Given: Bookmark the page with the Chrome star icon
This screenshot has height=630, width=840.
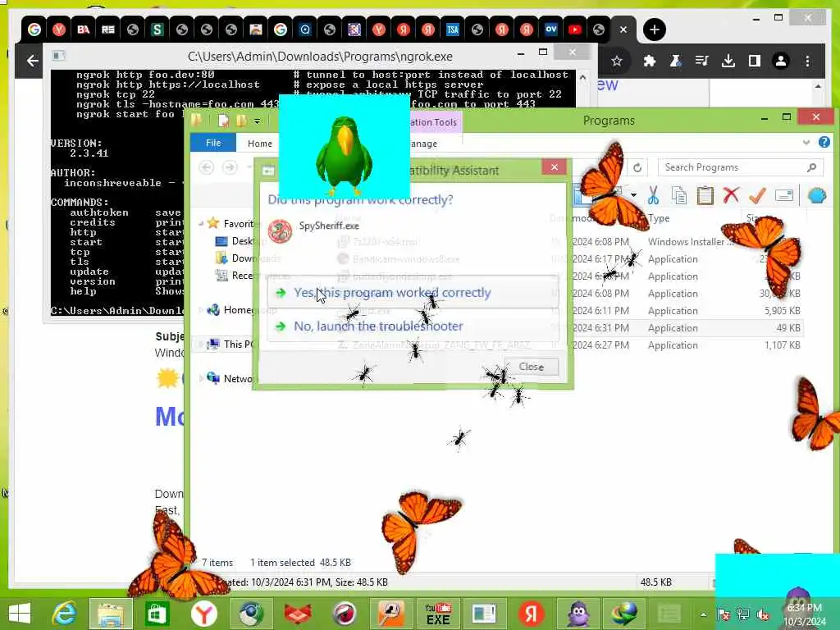Looking at the screenshot, I should coord(617,61).
